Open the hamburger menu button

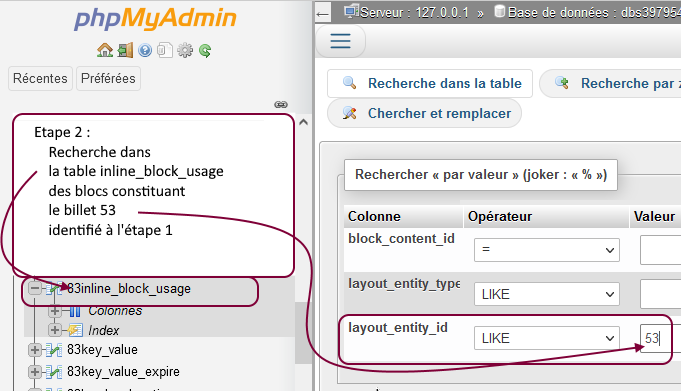pyautogui.click(x=340, y=41)
